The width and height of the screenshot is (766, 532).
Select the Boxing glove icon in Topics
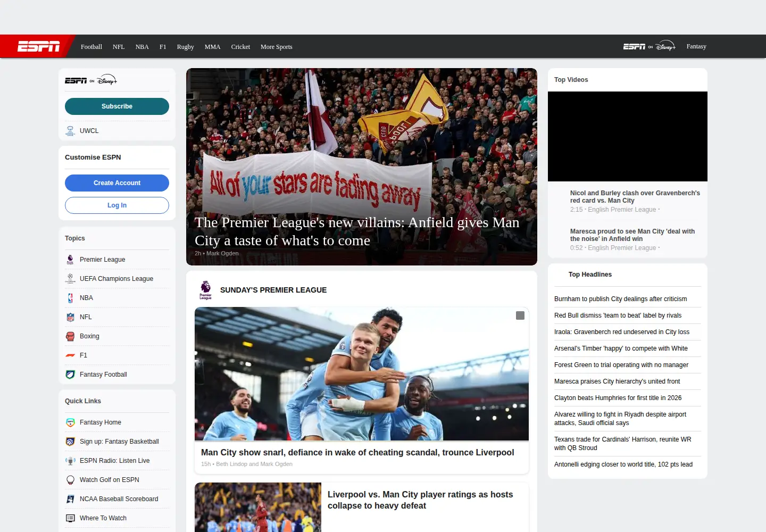coord(70,336)
